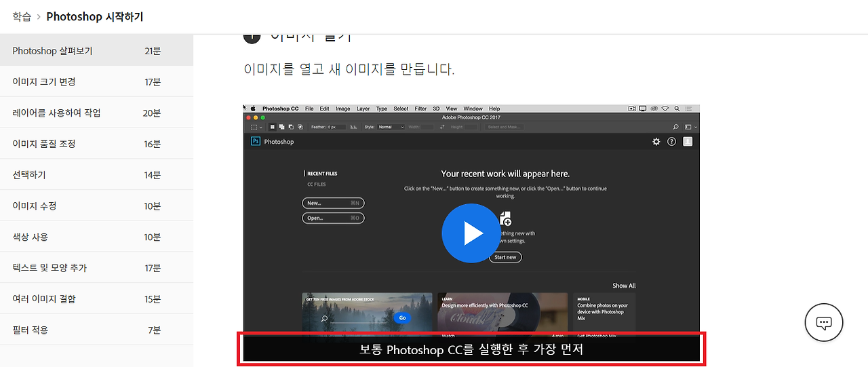The image size is (868, 367).
Task: Select RECENT FILES in the video frame
Action: point(322,174)
